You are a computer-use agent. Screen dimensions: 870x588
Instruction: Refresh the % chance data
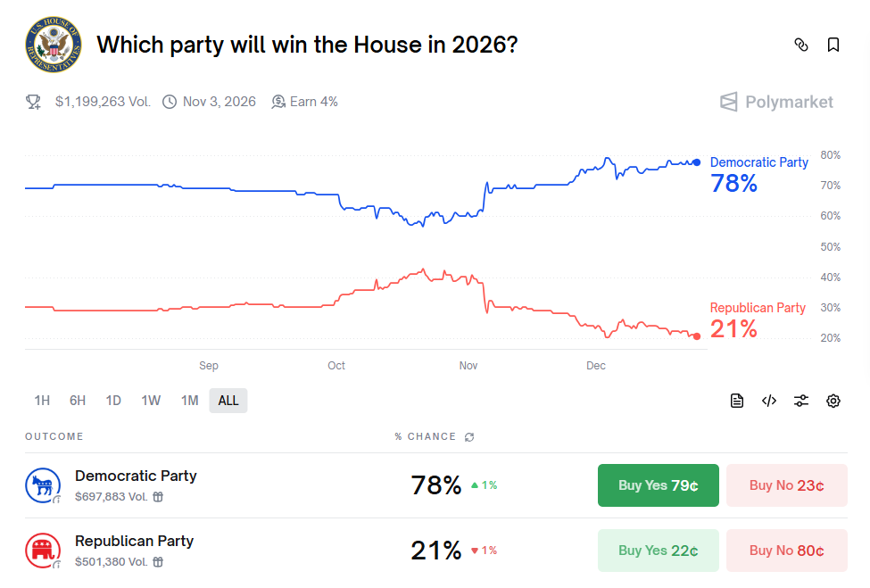(469, 436)
